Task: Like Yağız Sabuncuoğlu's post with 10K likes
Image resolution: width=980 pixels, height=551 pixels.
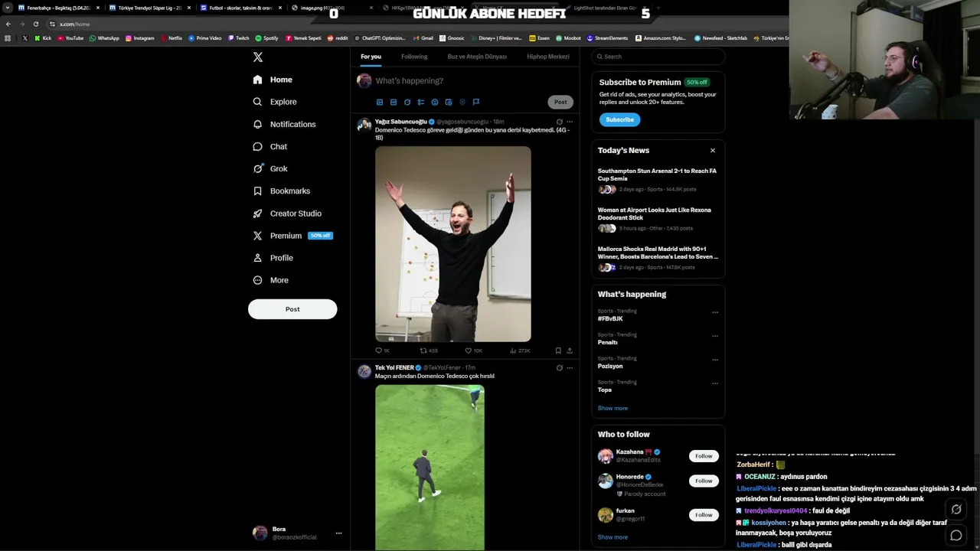Action: point(474,350)
